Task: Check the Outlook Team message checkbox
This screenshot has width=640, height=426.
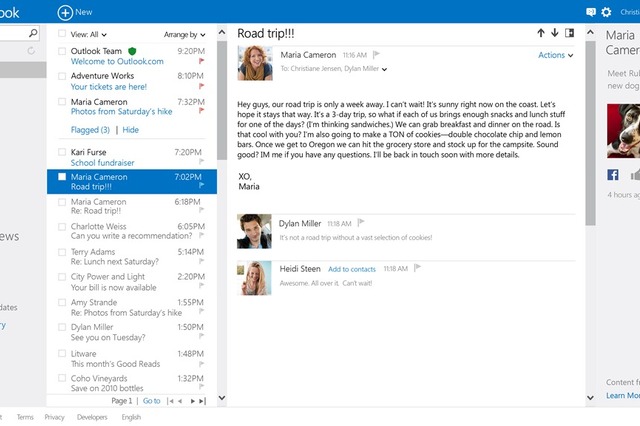Action: point(62,51)
